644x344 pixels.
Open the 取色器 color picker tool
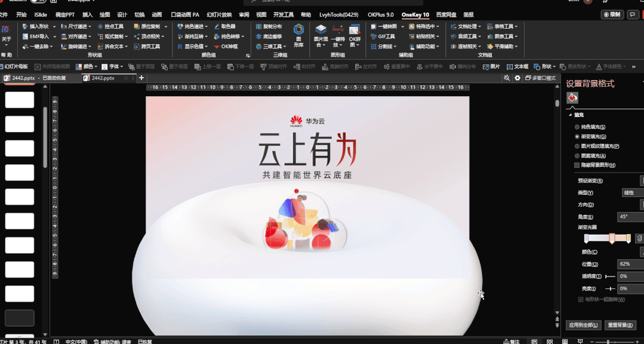(224, 26)
